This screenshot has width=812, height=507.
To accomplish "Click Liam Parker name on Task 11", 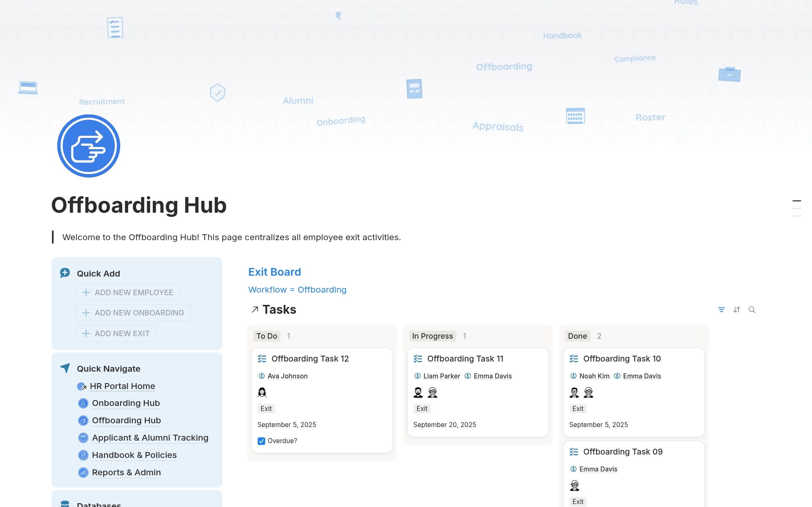I will tap(442, 376).
